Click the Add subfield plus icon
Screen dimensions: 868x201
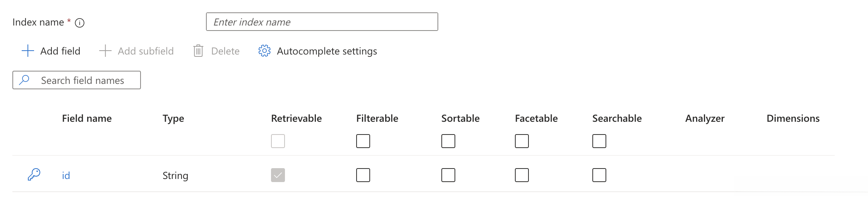click(105, 51)
